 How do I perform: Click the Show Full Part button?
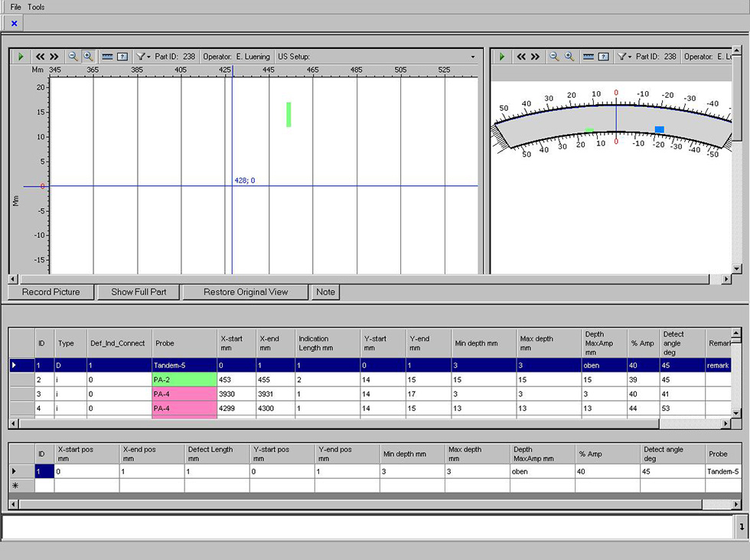pyautogui.click(x=145, y=292)
